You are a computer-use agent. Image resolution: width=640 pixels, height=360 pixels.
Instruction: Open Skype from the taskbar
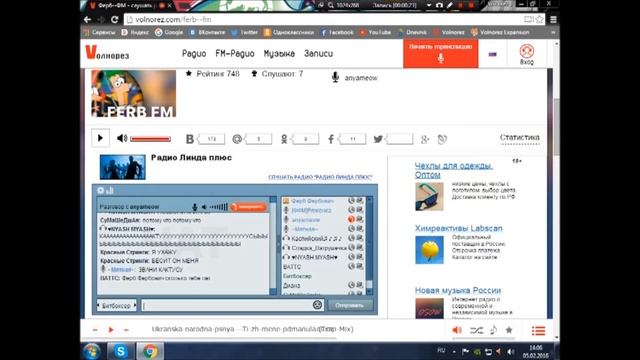tap(120, 351)
